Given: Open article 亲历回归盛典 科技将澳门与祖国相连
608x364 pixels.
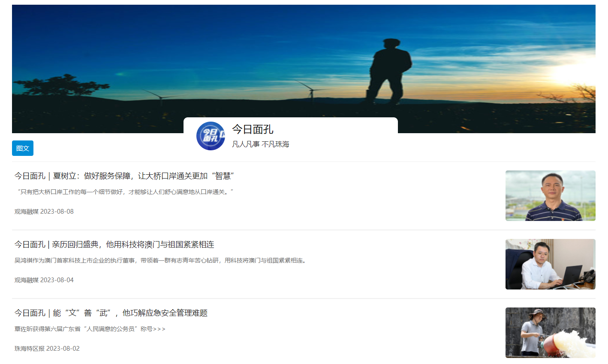Looking at the screenshot, I should pyautogui.click(x=114, y=245).
